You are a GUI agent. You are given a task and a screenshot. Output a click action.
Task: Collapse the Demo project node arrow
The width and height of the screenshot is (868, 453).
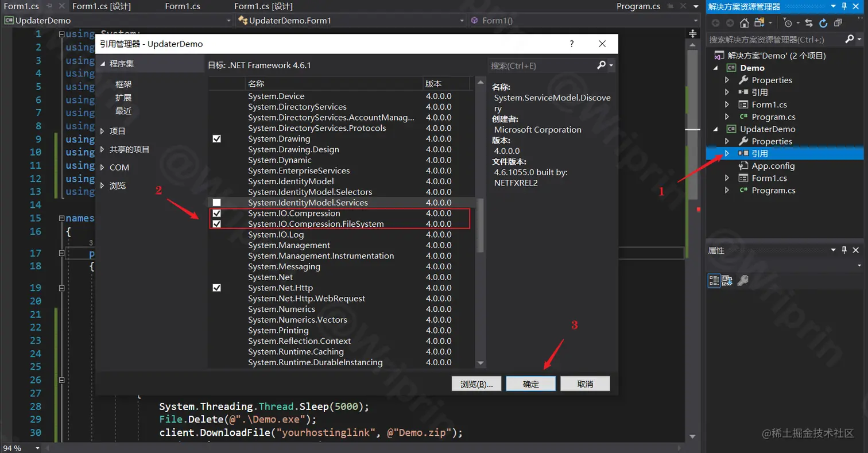[716, 68]
